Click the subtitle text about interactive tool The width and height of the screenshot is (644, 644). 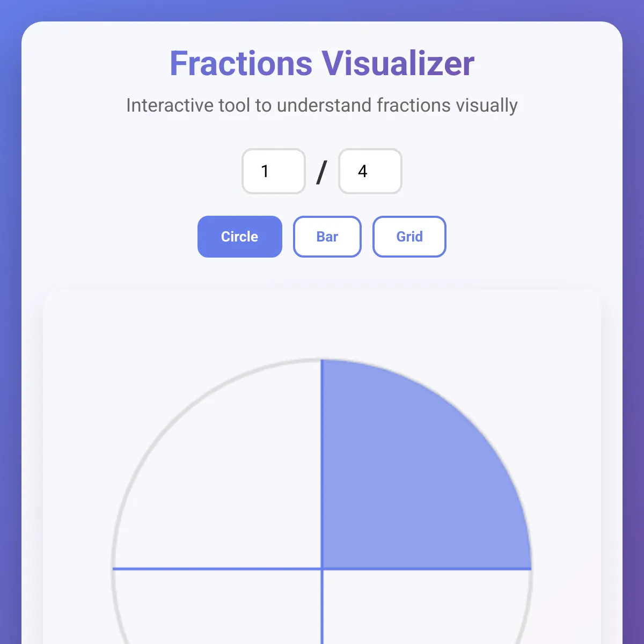pyautogui.click(x=322, y=105)
